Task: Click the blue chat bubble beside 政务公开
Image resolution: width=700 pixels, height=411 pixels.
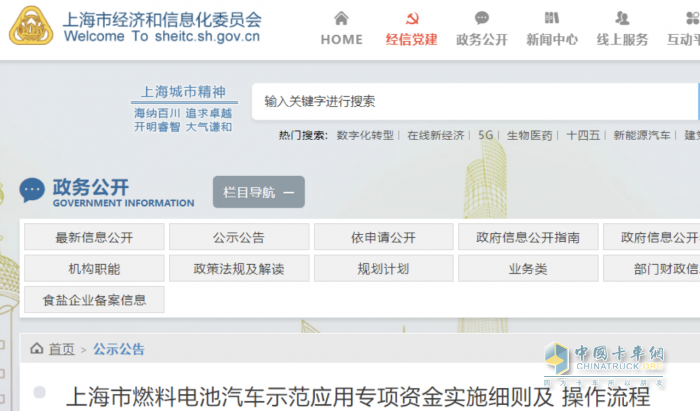Action: tap(32, 190)
